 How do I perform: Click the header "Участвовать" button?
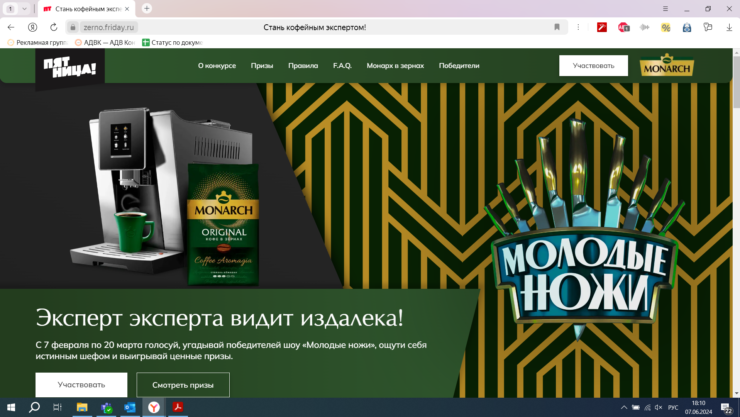click(593, 66)
